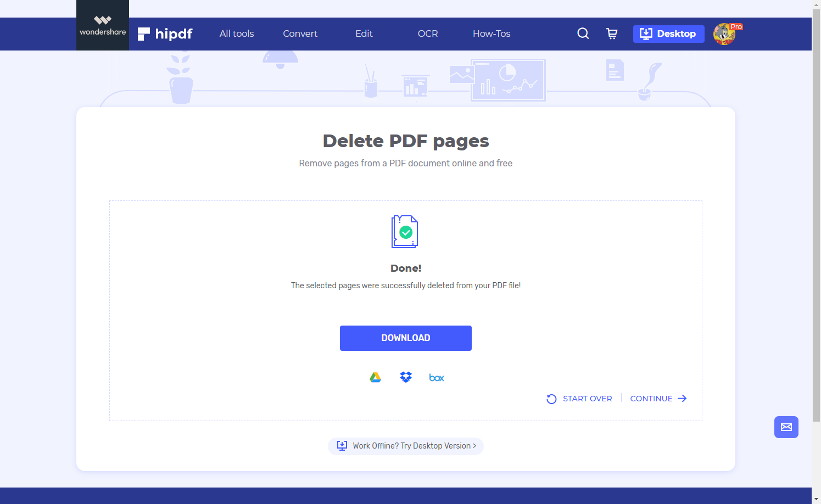Viewport: 821px width, 504px height.
Task: Save the file to Dropbox
Action: coord(406,377)
